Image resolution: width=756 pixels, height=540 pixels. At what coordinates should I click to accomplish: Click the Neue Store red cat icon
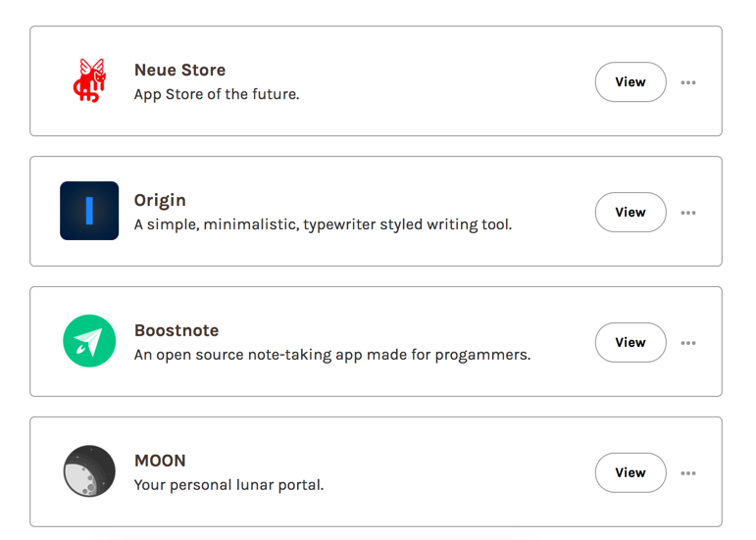click(x=89, y=81)
